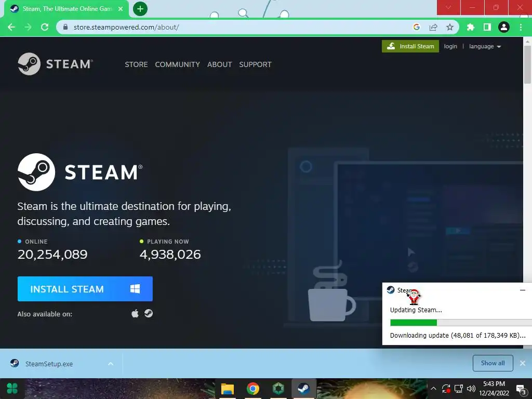The height and width of the screenshot is (399, 532).
Task: Click the 'Updating Steam...' text
Action: (x=416, y=310)
